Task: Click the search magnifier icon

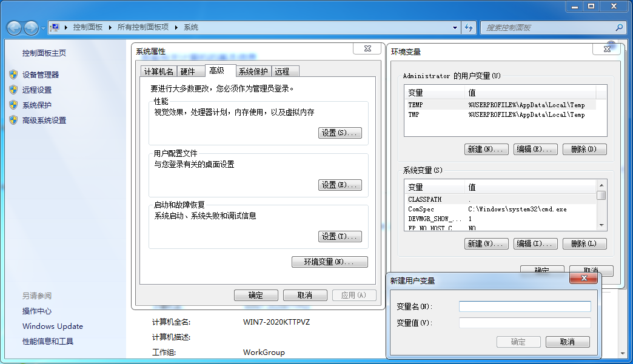Action: coord(619,27)
